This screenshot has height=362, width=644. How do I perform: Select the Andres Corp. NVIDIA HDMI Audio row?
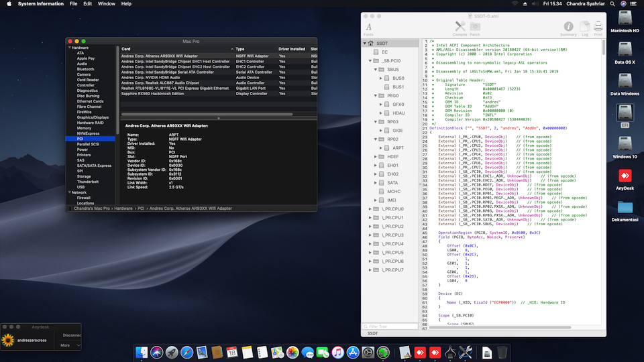219,78
